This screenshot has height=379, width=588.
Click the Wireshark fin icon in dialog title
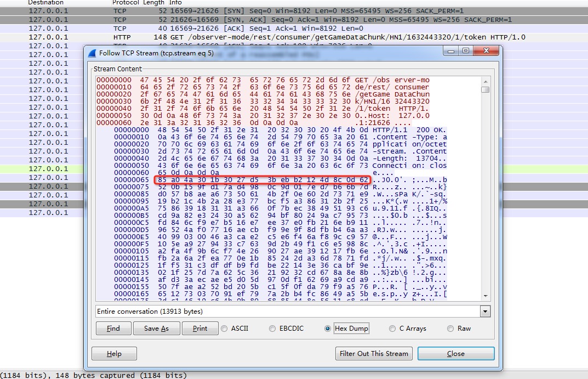(x=92, y=53)
